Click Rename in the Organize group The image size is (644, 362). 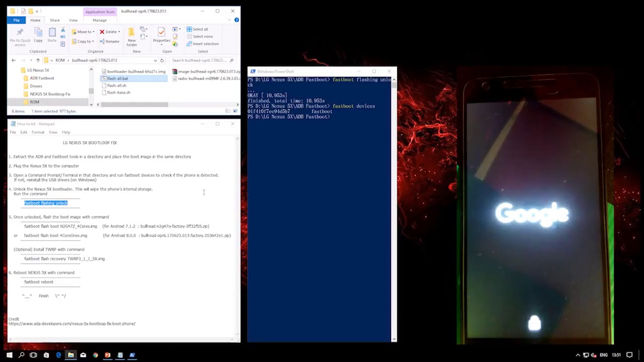point(109,41)
